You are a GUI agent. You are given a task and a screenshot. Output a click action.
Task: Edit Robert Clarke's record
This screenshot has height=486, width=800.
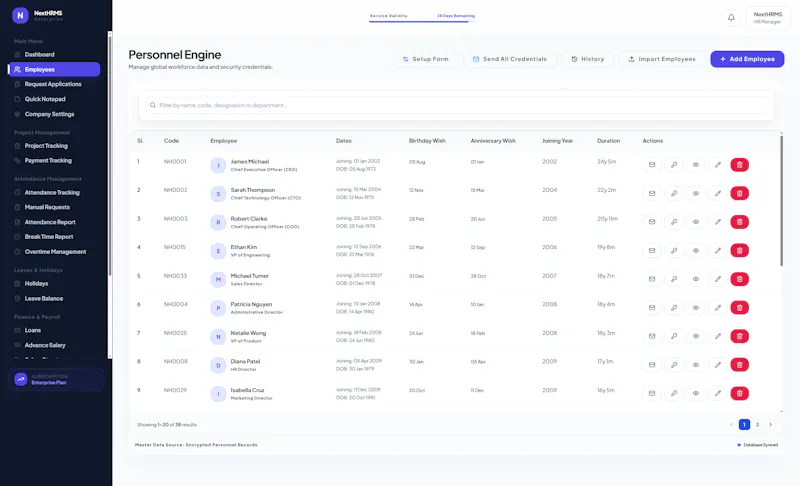[x=718, y=222]
